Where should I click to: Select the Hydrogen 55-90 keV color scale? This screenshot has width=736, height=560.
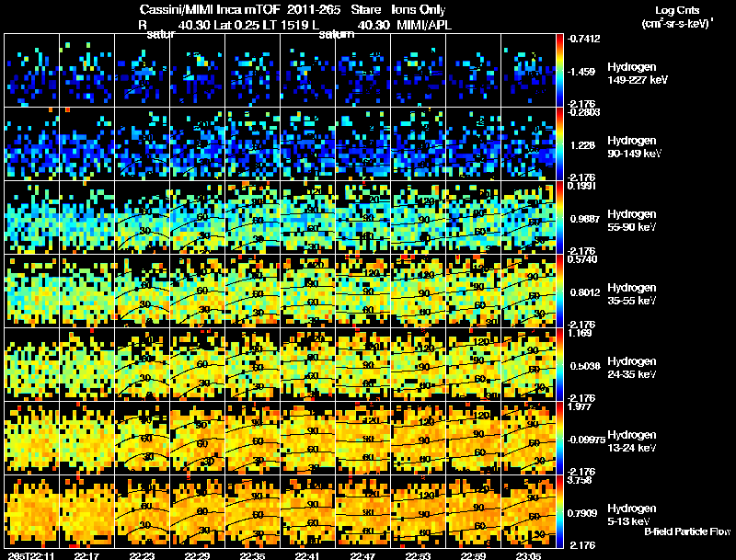560,218
